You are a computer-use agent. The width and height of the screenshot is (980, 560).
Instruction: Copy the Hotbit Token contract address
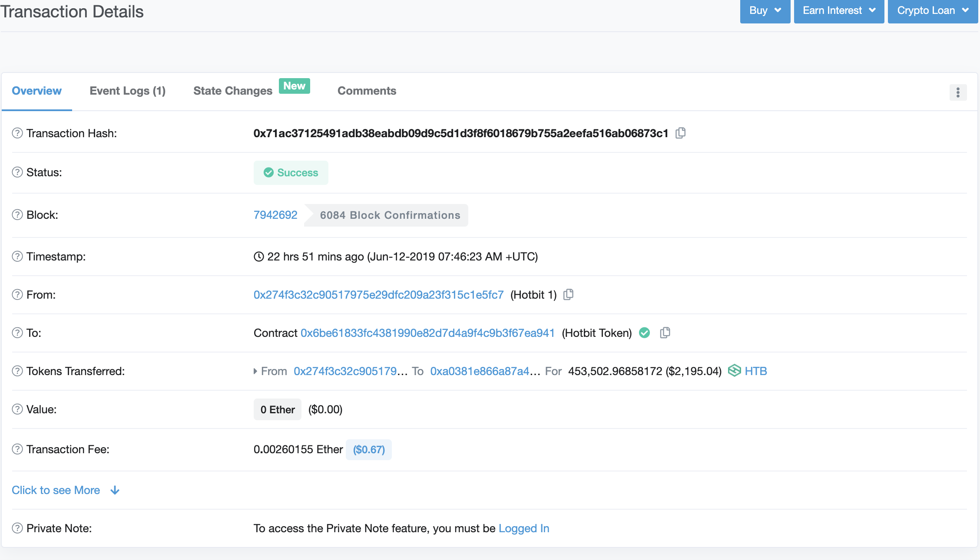click(665, 333)
